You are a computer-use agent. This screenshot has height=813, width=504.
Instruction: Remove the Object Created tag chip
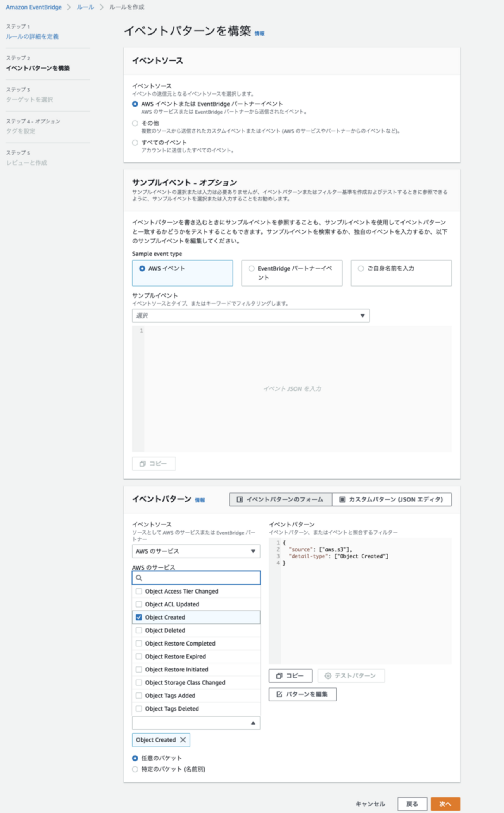tap(183, 740)
